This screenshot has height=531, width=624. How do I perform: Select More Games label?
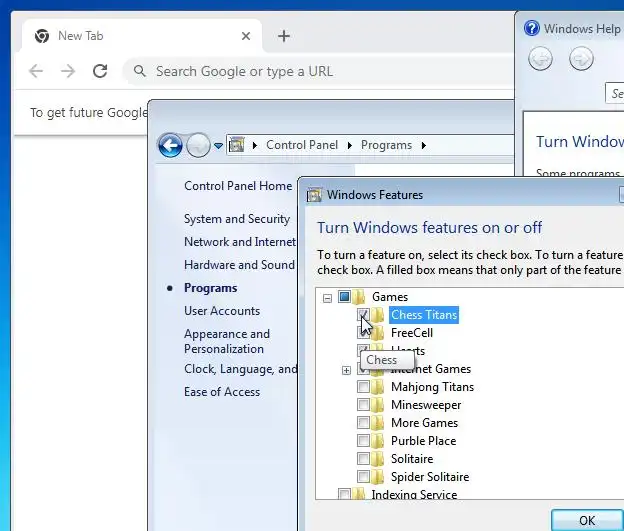click(424, 423)
